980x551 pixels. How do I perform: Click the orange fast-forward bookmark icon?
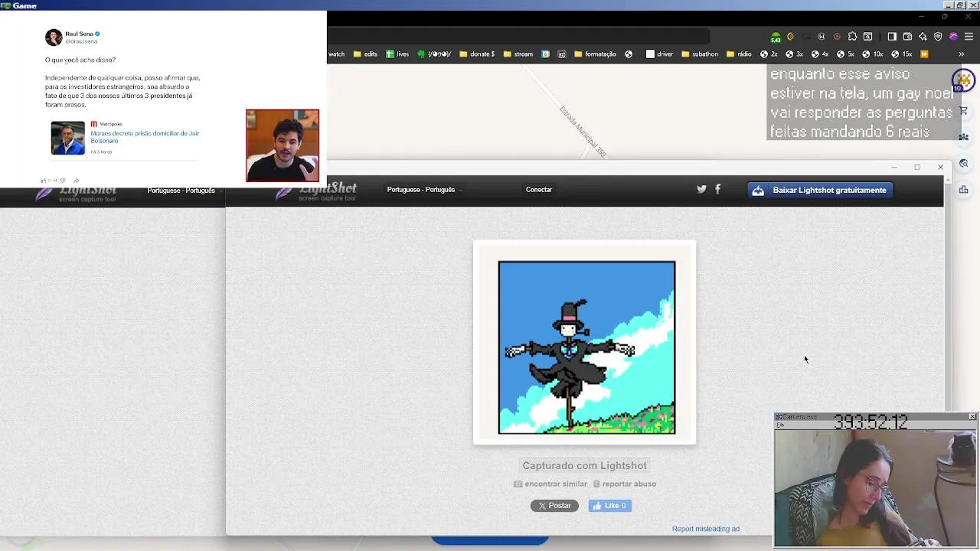pos(924,54)
